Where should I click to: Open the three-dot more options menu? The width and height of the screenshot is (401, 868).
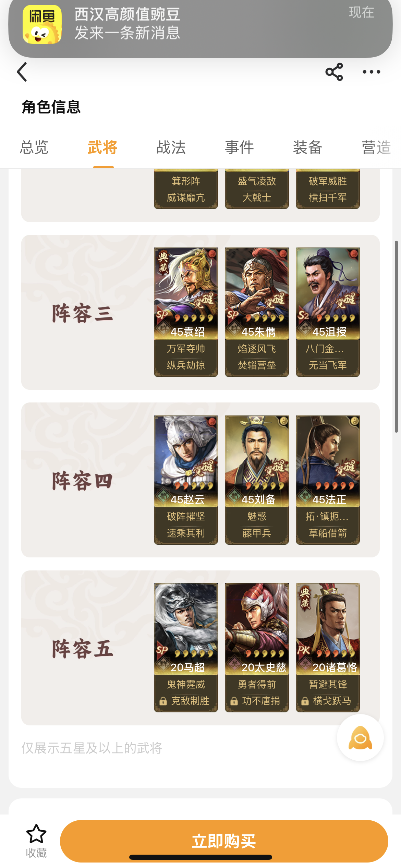pyautogui.click(x=372, y=72)
